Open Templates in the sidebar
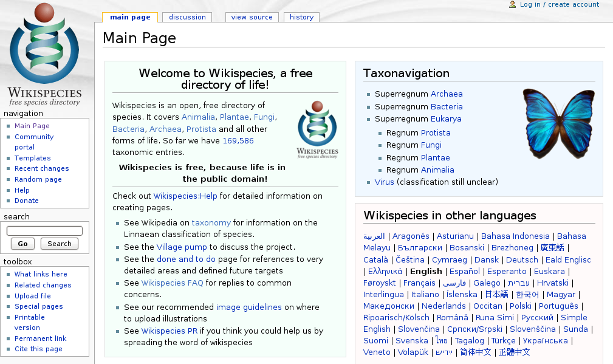Image resolution: width=613 pixels, height=364 pixels. pyautogui.click(x=32, y=158)
